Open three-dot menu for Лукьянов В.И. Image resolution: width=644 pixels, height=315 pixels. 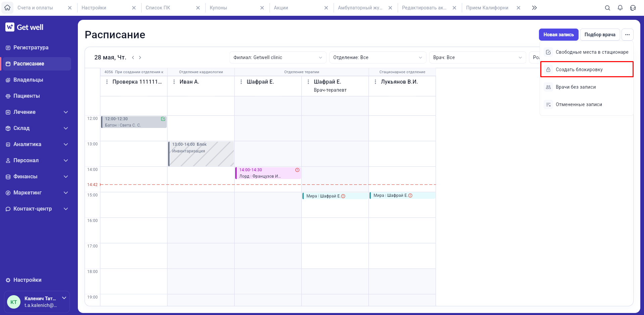click(375, 82)
